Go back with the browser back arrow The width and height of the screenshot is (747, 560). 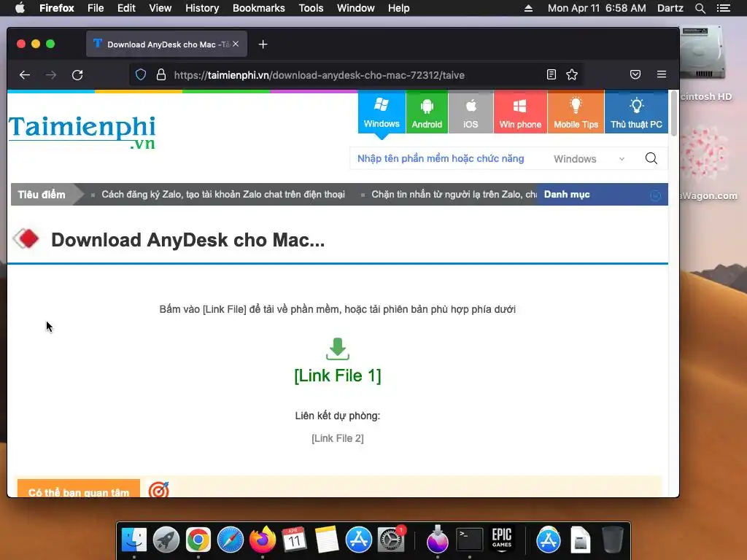click(x=25, y=75)
